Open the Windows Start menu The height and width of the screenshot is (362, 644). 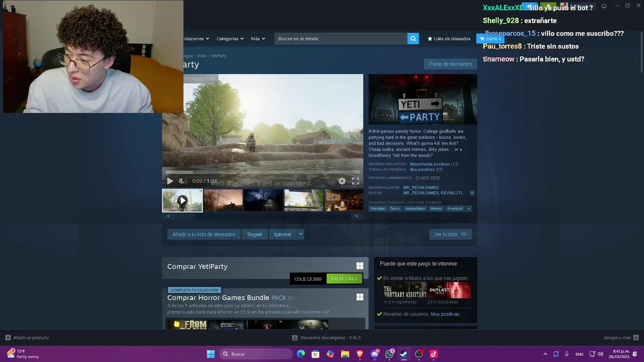pyautogui.click(x=211, y=354)
